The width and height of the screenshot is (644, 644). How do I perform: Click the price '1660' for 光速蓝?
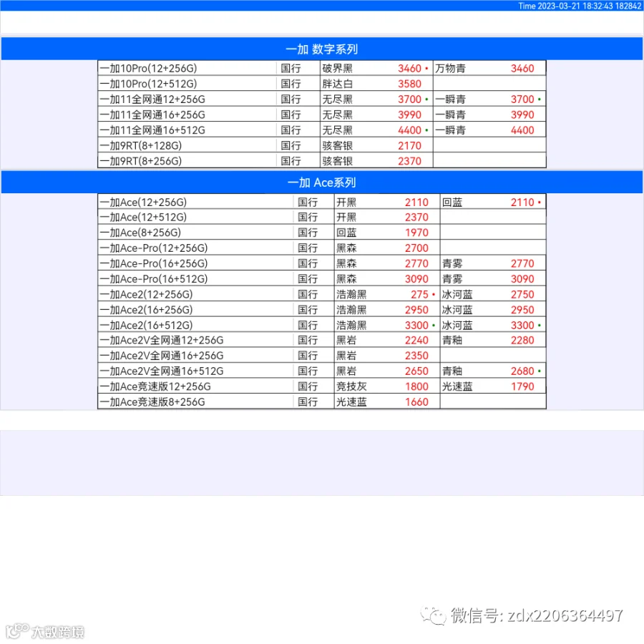(416, 402)
